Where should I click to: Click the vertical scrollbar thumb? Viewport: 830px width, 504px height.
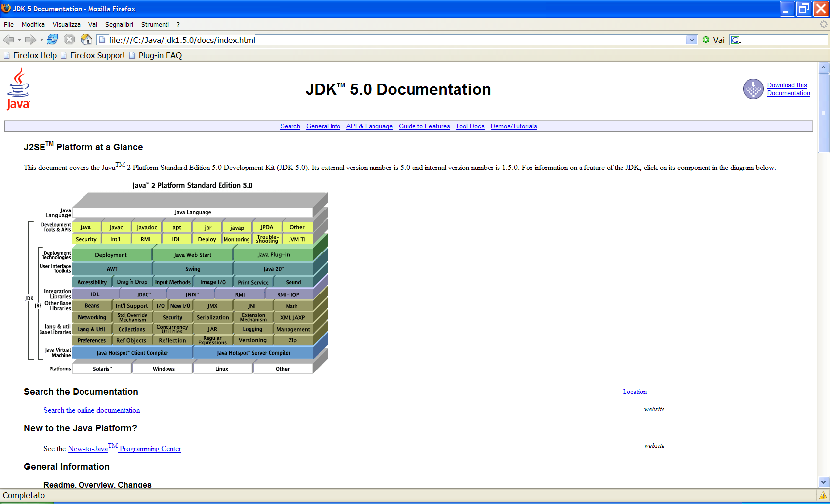823,113
